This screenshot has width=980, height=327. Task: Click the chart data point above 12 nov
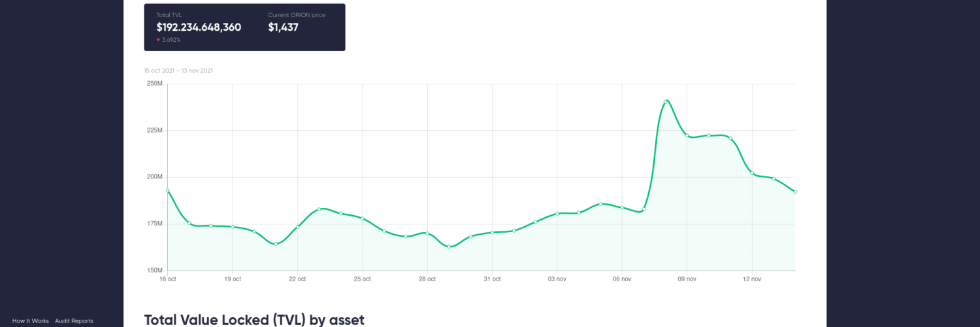pyautogui.click(x=752, y=173)
